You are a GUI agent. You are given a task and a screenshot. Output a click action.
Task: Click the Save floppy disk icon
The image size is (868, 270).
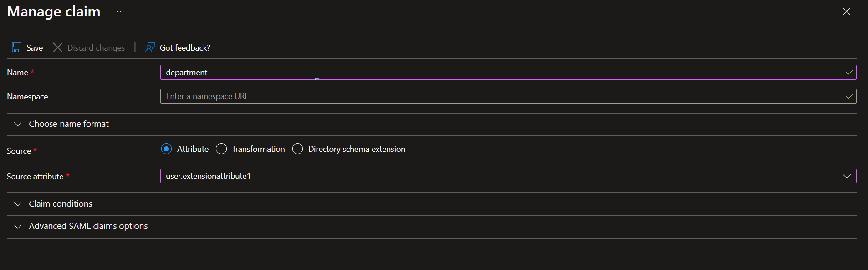(x=17, y=47)
